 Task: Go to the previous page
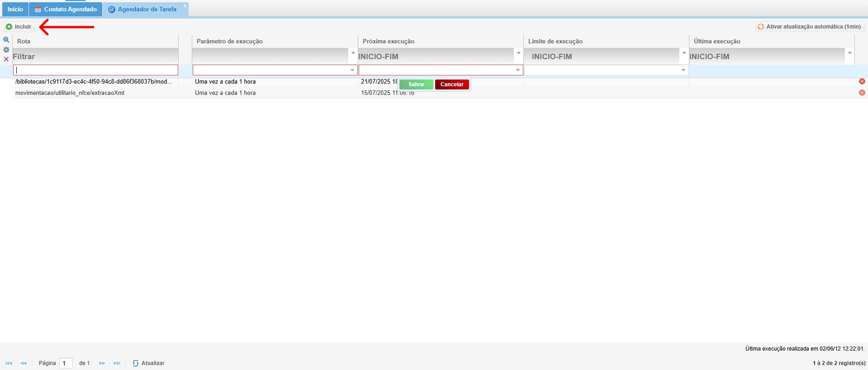[x=24, y=363]
